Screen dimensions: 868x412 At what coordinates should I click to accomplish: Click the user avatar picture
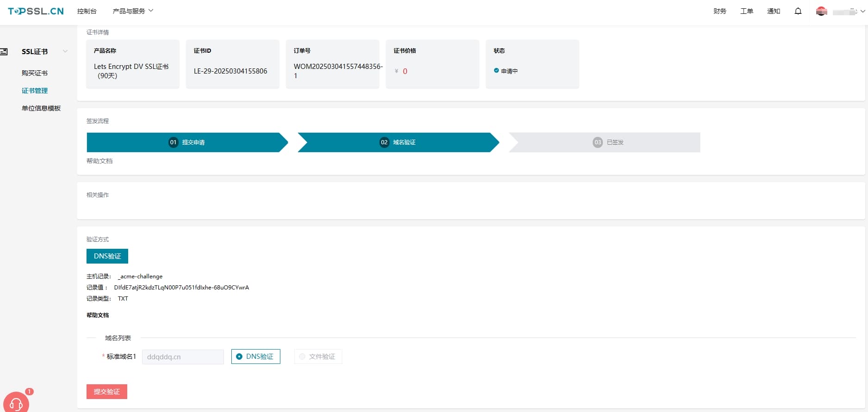point(821,11)
